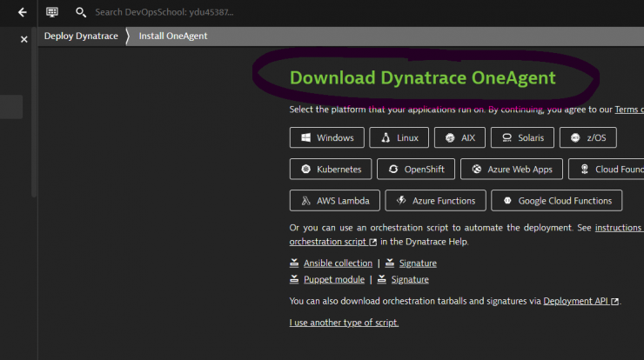Select the Azure Functions button
Screen dimensions: 644x360
(435, 201)
